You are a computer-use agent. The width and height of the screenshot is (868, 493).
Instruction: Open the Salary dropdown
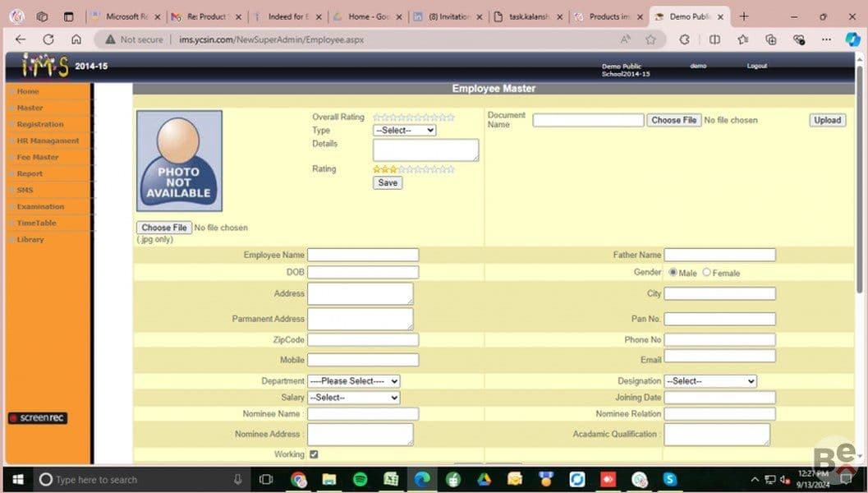coord(354,398)
